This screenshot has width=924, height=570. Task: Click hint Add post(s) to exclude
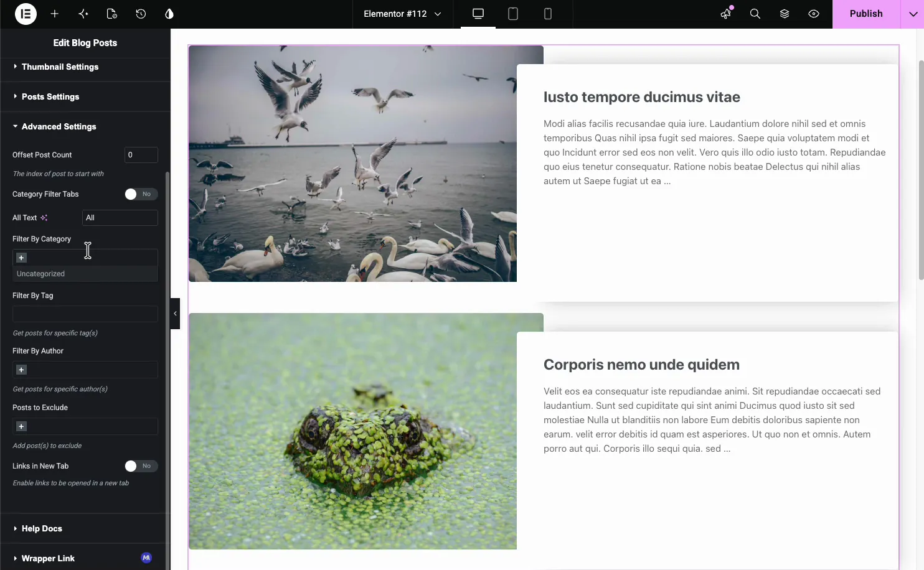pyautogui.click(x=47, y=446)
